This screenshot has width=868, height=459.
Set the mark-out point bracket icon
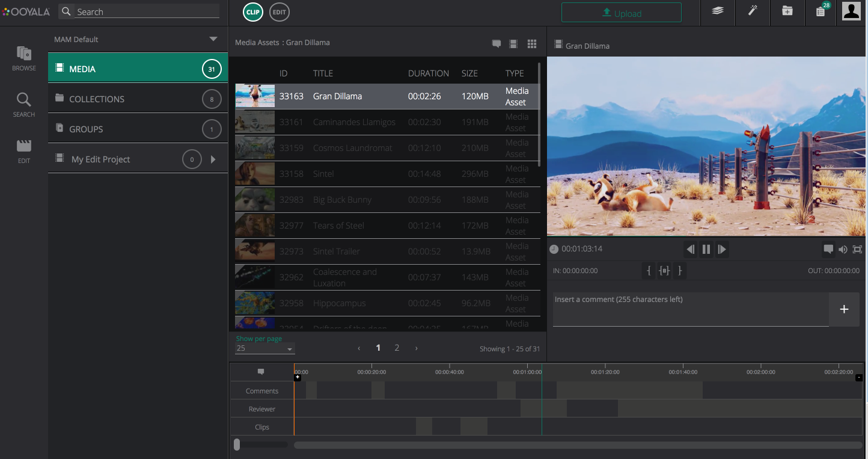pos(680,271)
